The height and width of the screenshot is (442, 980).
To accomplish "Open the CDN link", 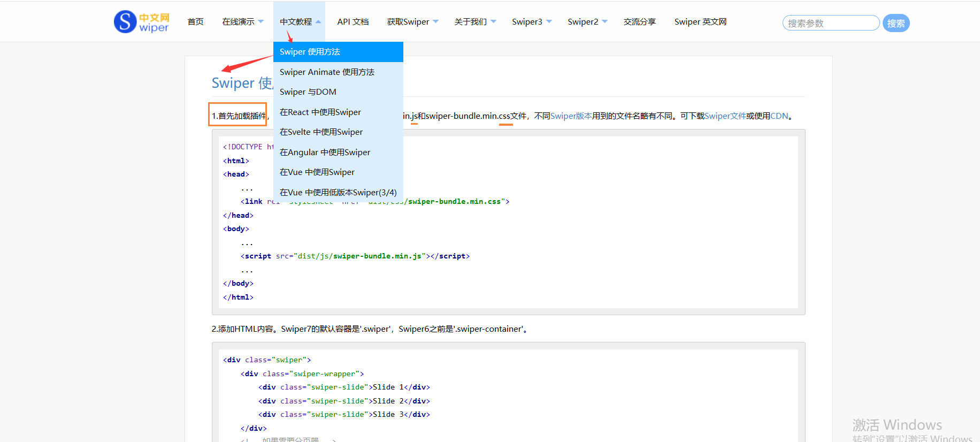I will click(x=779, y=116).
